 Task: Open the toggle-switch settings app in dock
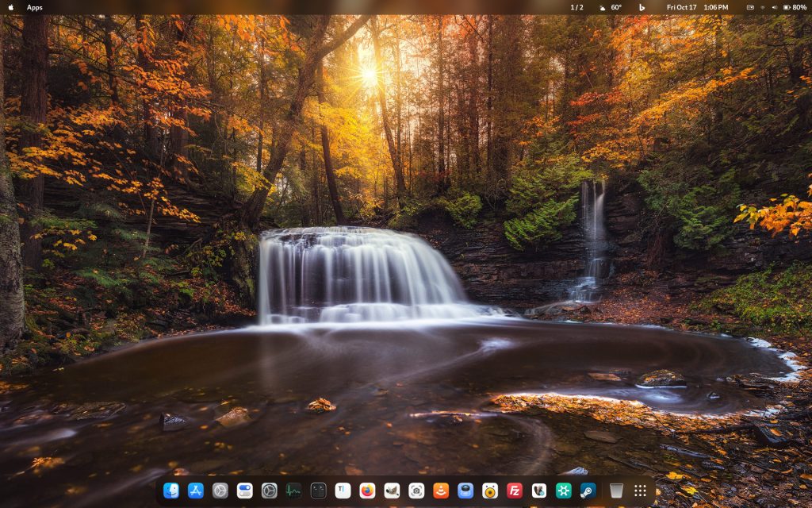[x=245, y=491]
